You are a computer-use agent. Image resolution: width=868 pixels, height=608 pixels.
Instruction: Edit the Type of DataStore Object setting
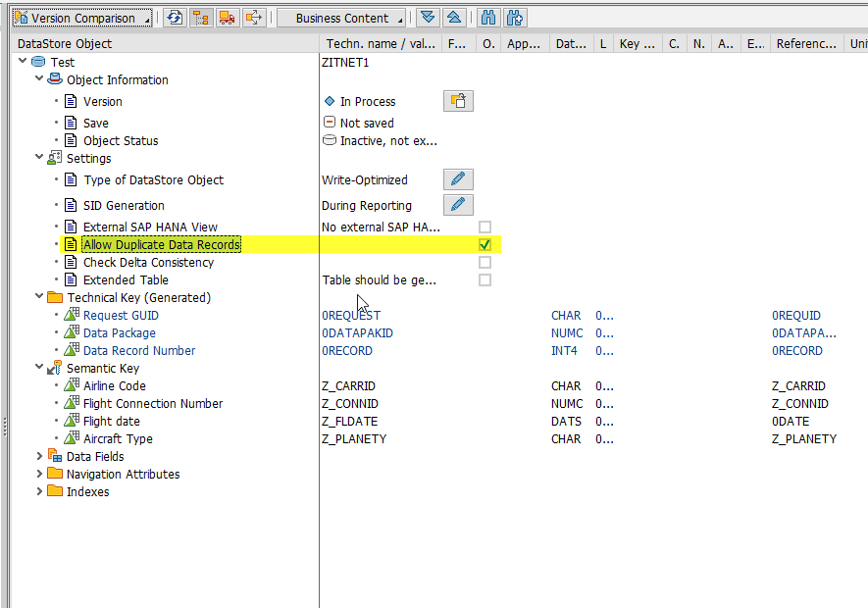click(458, 179)
